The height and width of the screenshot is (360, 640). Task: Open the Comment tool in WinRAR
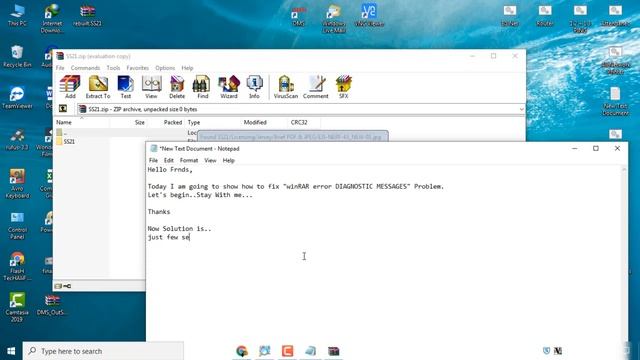click(316, 87)
